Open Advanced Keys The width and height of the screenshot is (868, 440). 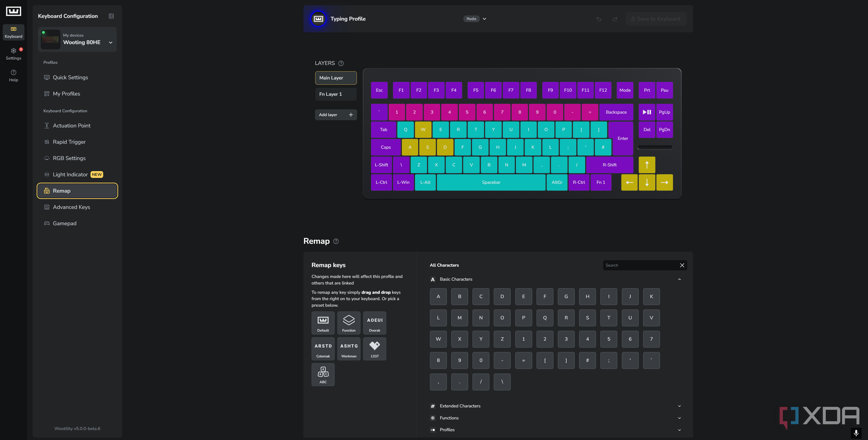[77, 207]
